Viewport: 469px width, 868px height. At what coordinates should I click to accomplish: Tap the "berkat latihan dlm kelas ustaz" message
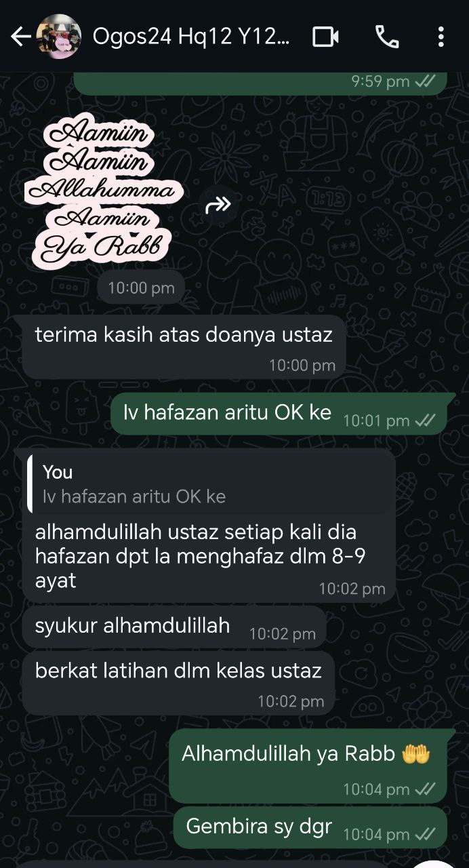[x=178, y=683]
